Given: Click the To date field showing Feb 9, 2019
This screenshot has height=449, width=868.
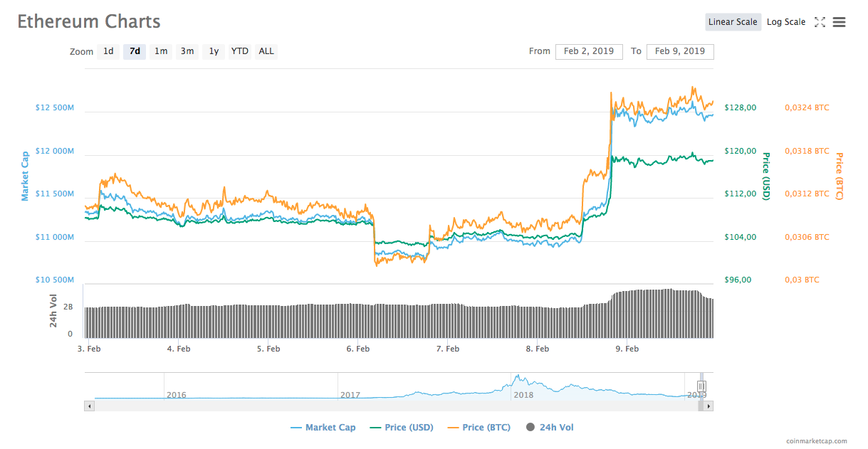Looking at the screenshot, I should [680, 51].
